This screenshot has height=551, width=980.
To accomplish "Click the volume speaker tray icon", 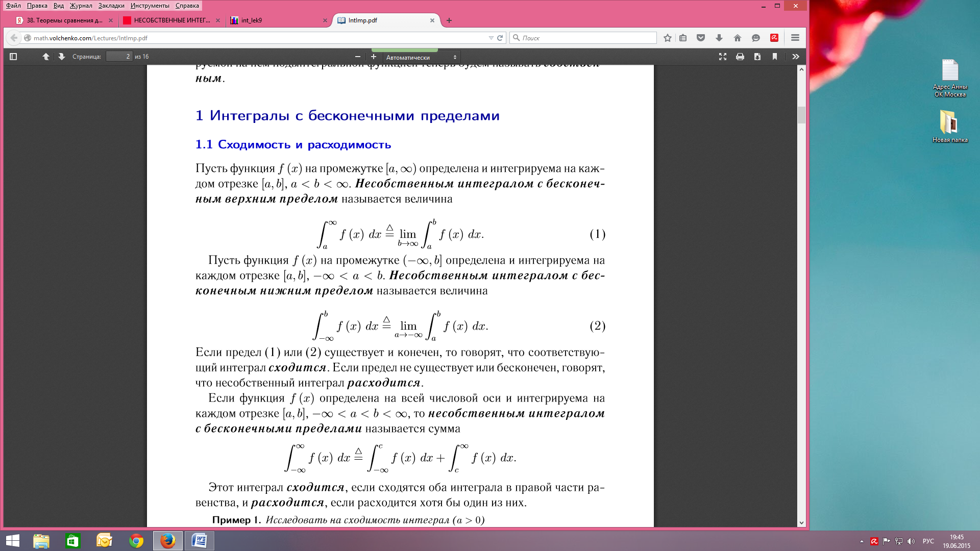I will [x=912, y=541].
